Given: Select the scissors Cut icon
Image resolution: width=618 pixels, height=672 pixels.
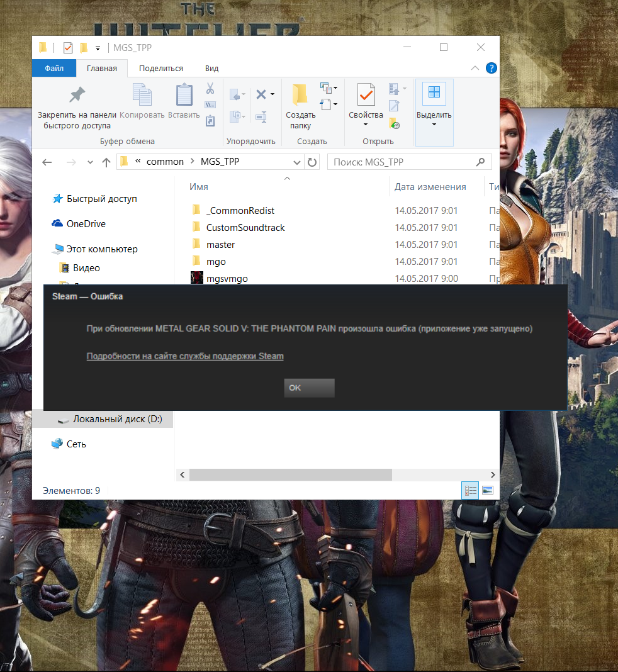Looking at the screenshot, I should pyautogui.click(x=210, y=89).
